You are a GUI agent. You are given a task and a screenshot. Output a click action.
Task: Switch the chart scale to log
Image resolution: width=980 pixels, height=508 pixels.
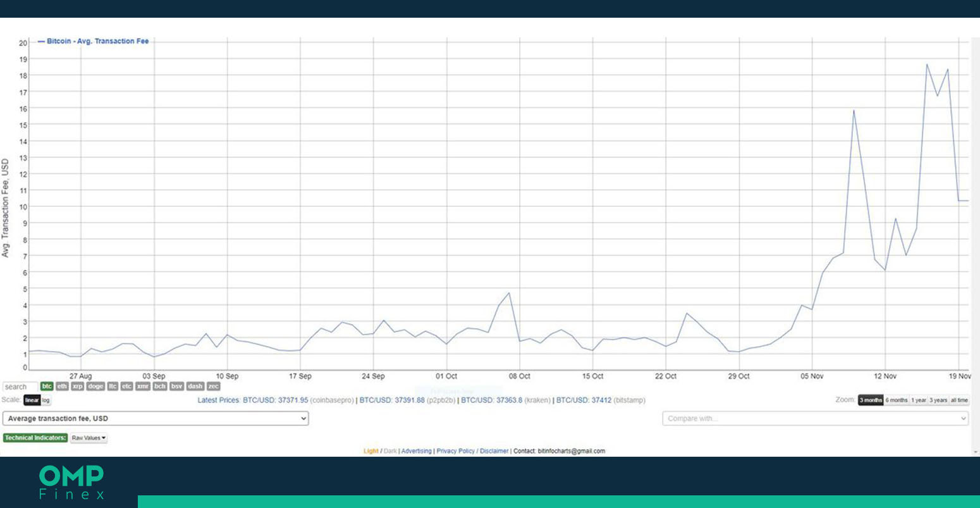(x=46, y=400)
